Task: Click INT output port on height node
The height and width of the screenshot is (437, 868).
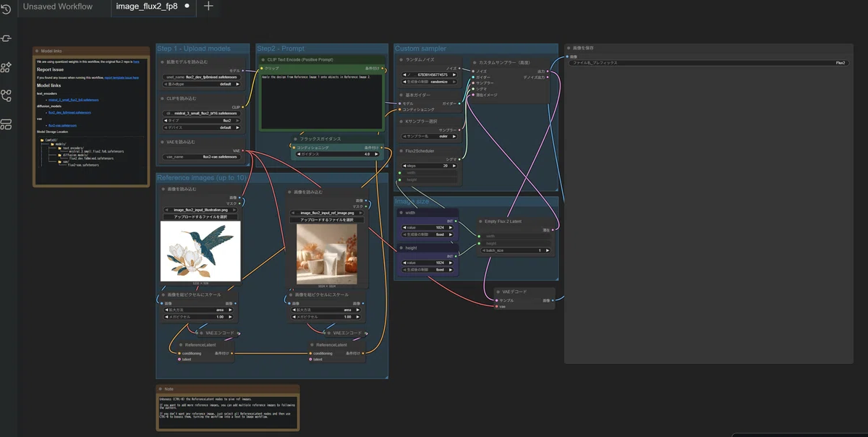Action: tap(456, 256)
